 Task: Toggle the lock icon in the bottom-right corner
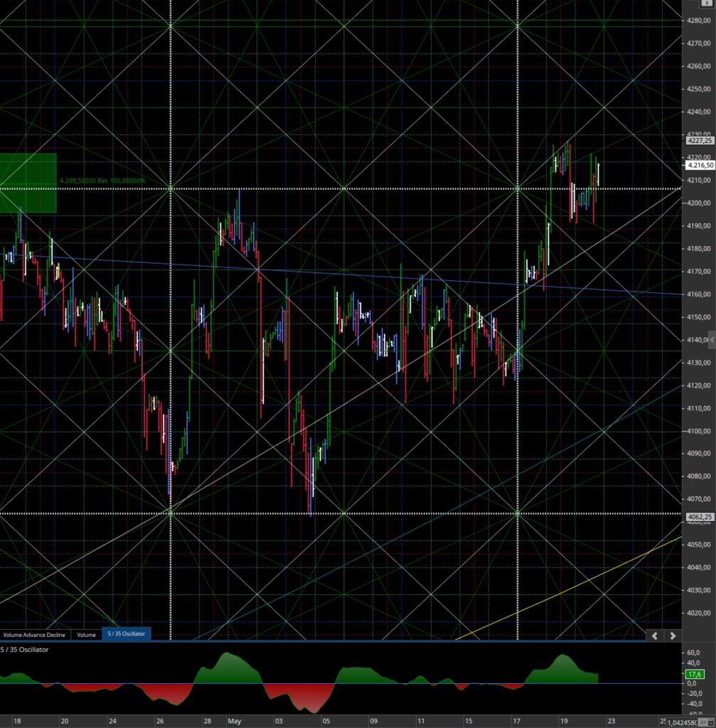711,722
